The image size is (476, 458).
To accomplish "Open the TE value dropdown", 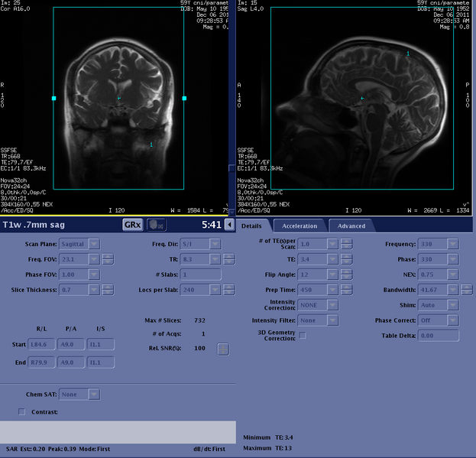I will click(x=332, y=259).
